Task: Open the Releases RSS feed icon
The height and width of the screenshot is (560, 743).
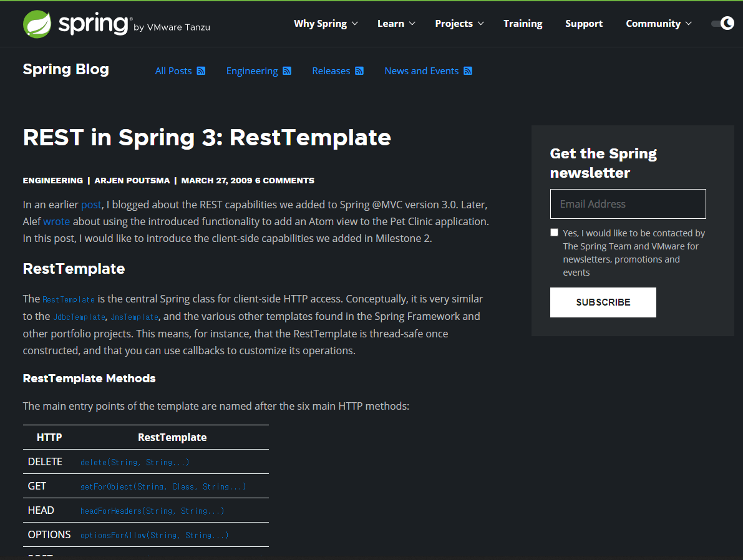Action: (x=359, y=71)
